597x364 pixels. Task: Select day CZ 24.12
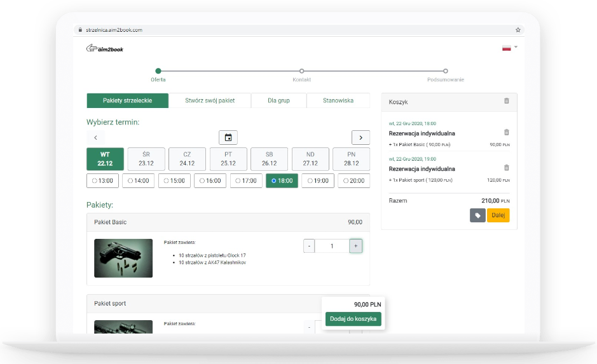point(187,159)
